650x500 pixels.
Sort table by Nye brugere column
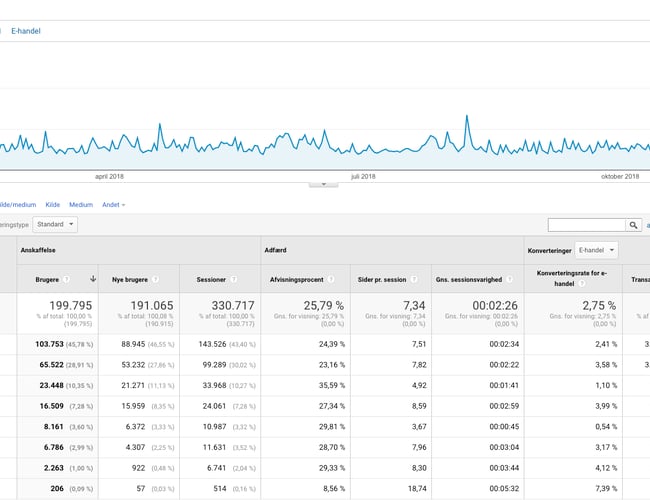[x=132, y=279]
